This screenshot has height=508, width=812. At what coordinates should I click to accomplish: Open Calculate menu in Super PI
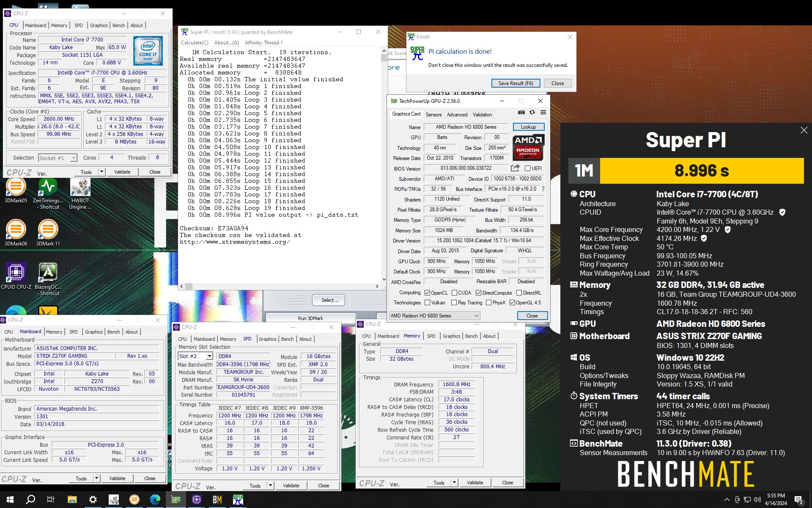coord(195,43)
